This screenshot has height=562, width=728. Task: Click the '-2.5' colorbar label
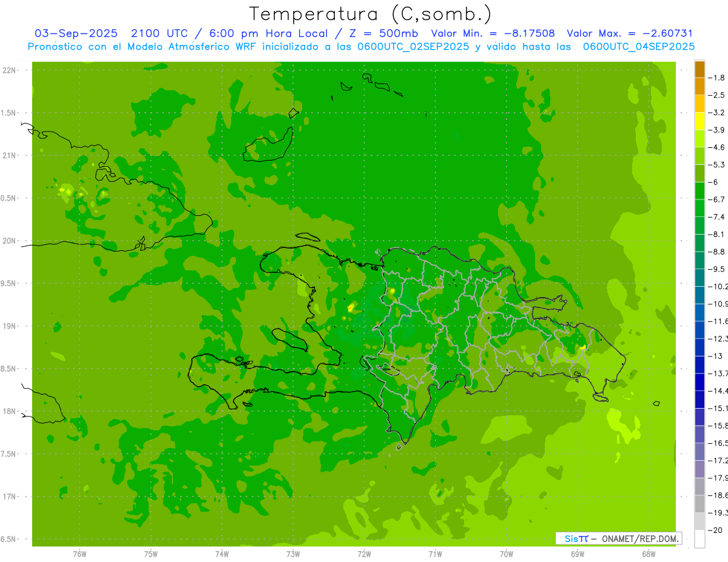coord(716,95)
